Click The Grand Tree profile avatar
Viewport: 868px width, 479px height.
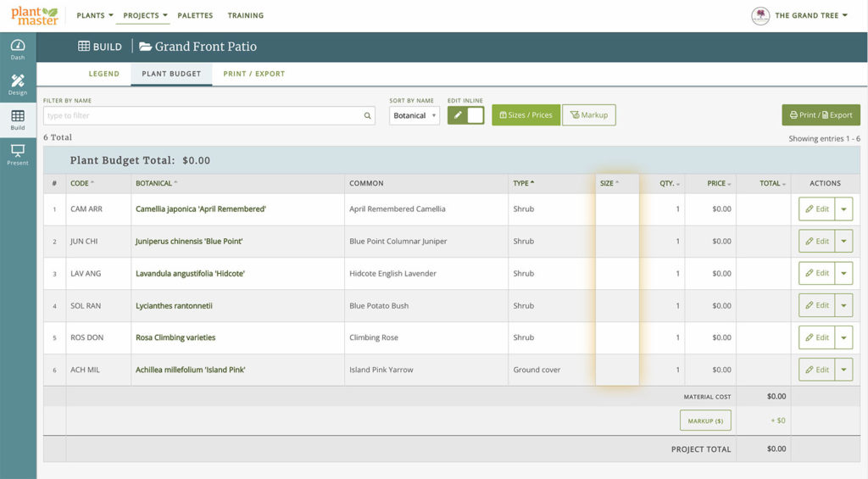760,15
